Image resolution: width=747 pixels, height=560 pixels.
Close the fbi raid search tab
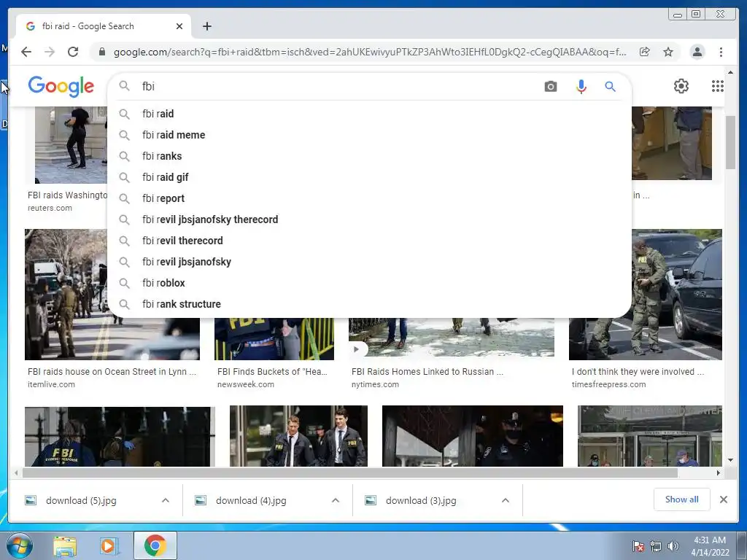point(179,26)
